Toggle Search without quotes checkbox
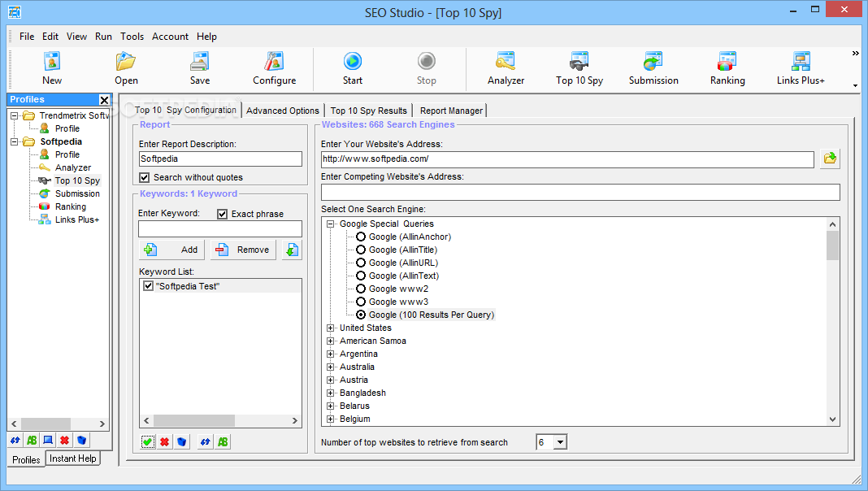The image size is (868, 491). (x=145, y=177)
